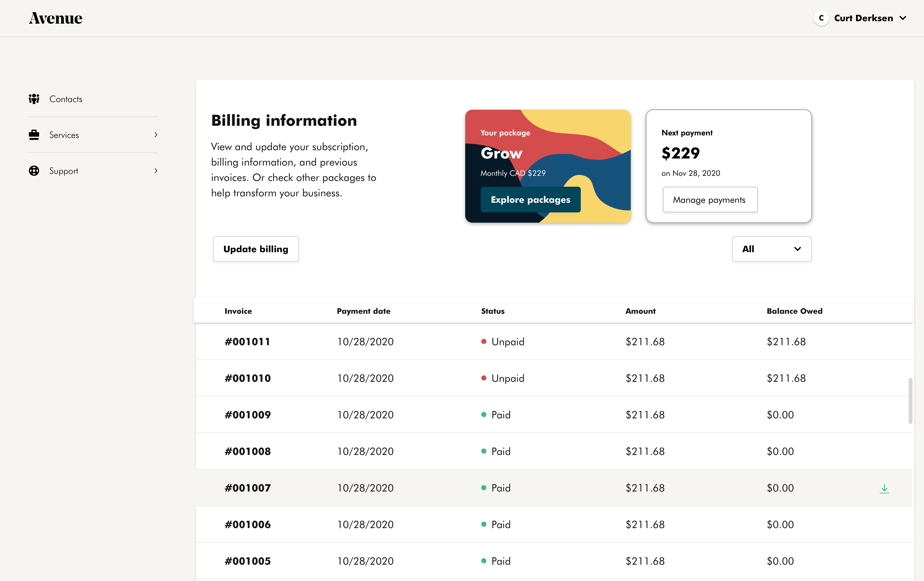Click the Billing information heading

pos(284,121)
